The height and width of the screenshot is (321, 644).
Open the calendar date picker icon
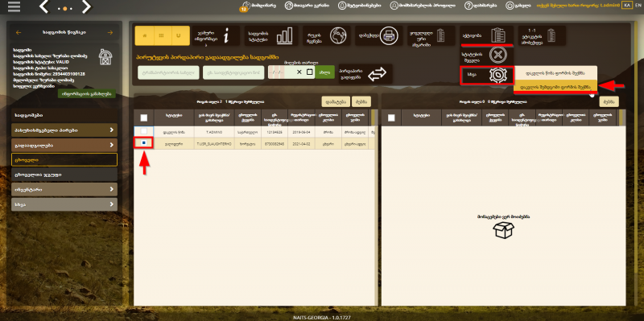(309, 72)
